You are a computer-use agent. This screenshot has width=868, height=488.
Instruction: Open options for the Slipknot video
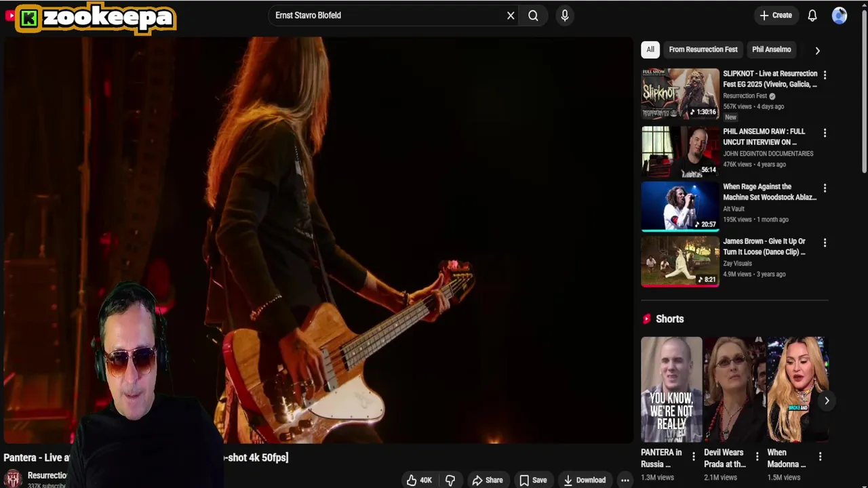click(825, 75)
